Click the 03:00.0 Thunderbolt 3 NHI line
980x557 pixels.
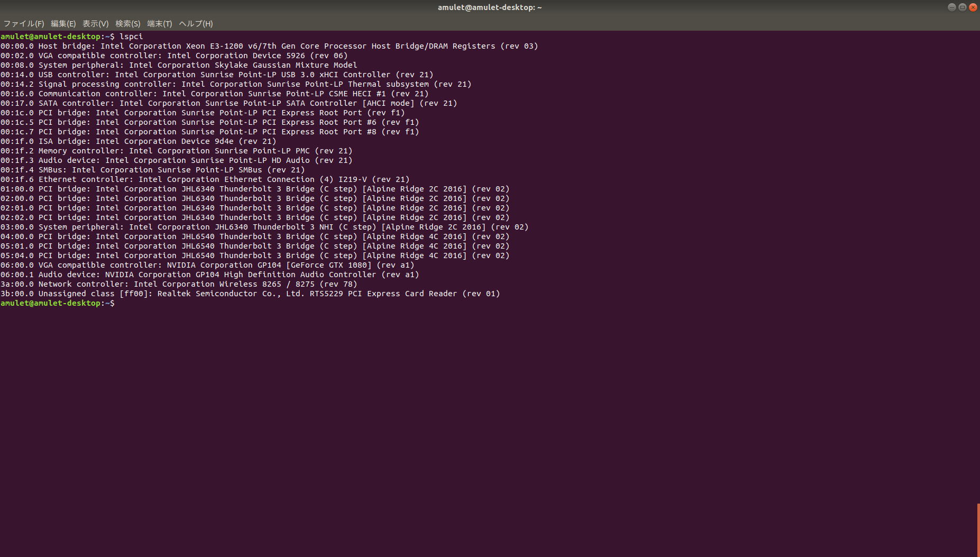(264, 227)
